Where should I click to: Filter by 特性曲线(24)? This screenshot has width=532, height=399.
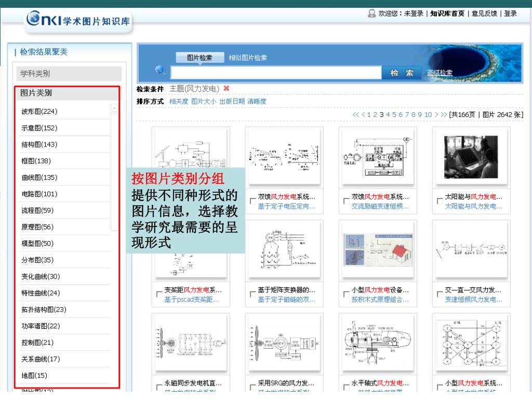click(41, 293)
